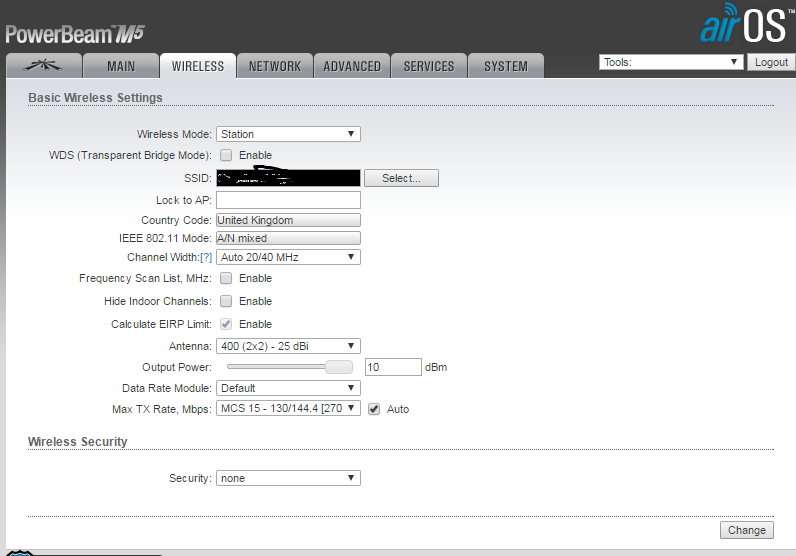Switch to the MAIN tab

point(121,66)
